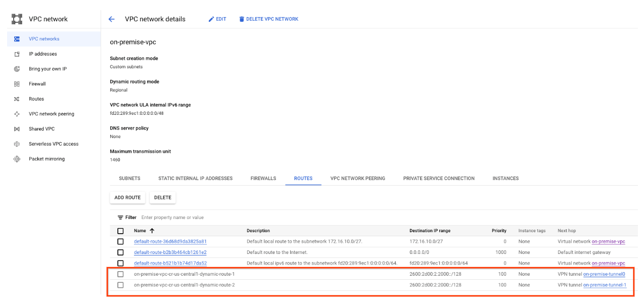Open Firewall via its sidebar icon
The height and width of the screenshot is (302, 644).
17,84
